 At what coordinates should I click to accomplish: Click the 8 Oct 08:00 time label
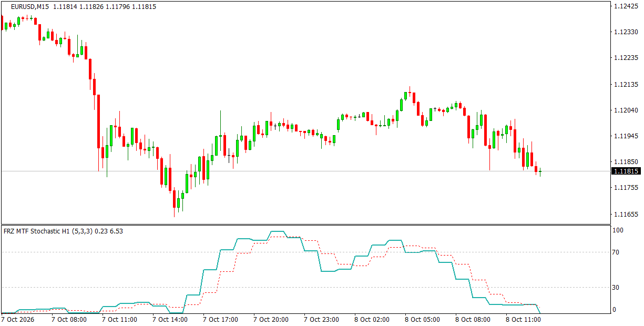(473, 319)
